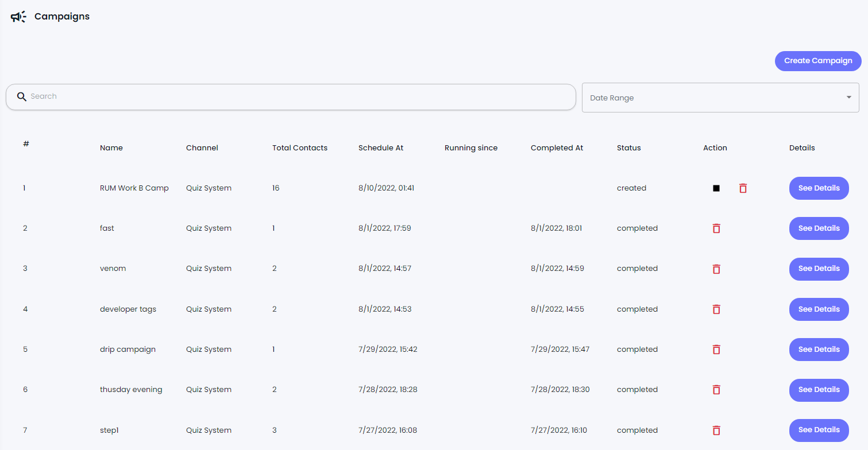
Task: Click the Status column header
Action: [629, 148]
